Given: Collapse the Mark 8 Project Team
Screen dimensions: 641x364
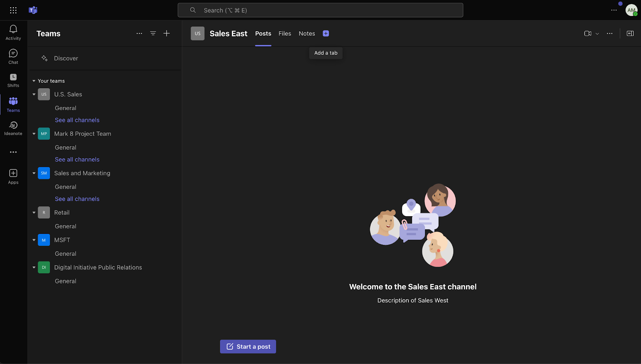Looking at the screenshot, I should click(x=34, y=134).
